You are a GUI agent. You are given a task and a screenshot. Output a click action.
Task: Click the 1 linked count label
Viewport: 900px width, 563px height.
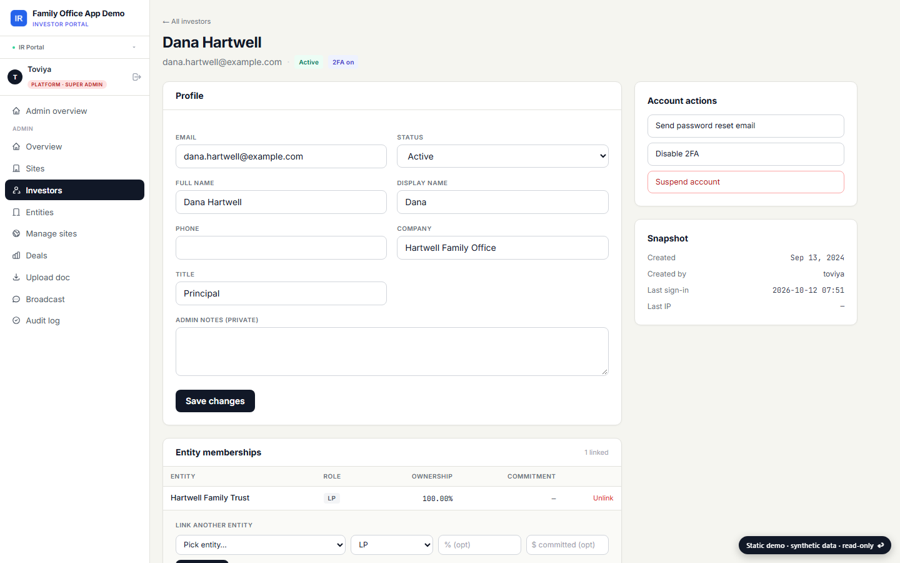pyautogui.click(x=596, y=452)
